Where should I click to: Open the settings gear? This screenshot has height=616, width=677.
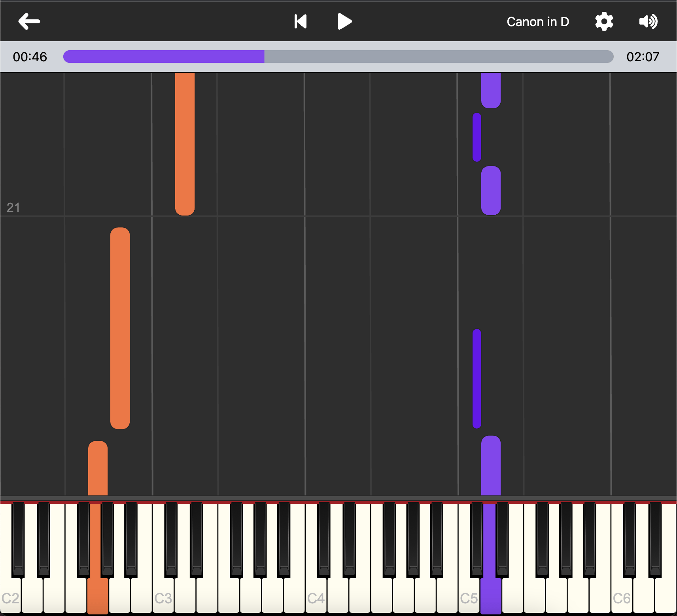point(604,21)
